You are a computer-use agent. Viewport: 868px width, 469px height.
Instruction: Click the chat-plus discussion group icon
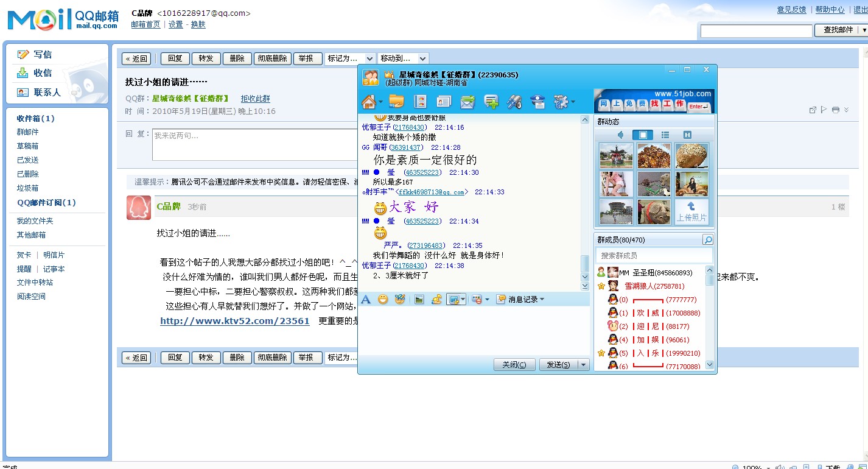point(491,102)
